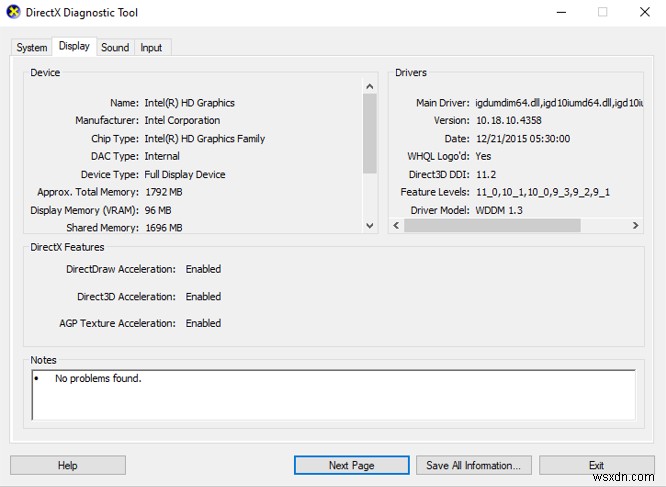Click the '1792 MB' total memory value
The height and width of the screenshot is (487, 666).
(x=164, y=192)
